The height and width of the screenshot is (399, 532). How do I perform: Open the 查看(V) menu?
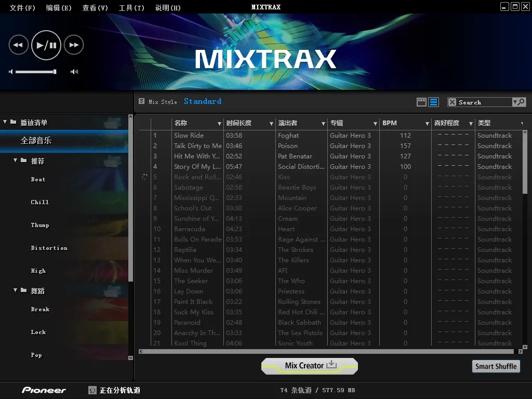[x=95, y=7]
